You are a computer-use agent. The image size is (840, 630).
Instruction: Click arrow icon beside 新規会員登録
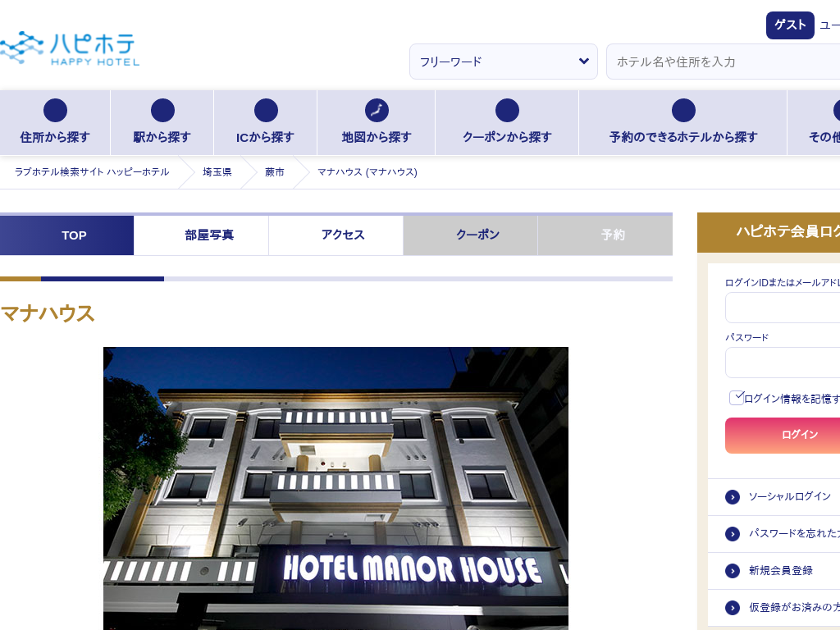click(733, 571)
